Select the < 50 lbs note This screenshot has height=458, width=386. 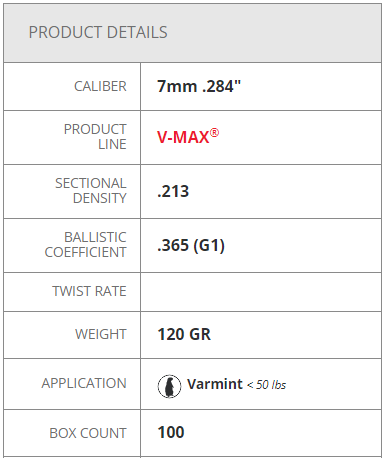click(x=266, y=385)
